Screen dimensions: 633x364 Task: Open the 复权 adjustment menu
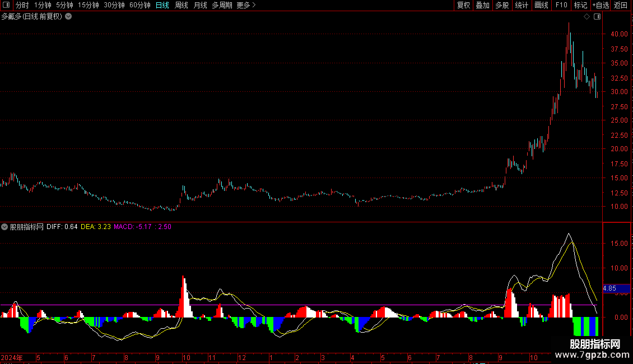463,5
